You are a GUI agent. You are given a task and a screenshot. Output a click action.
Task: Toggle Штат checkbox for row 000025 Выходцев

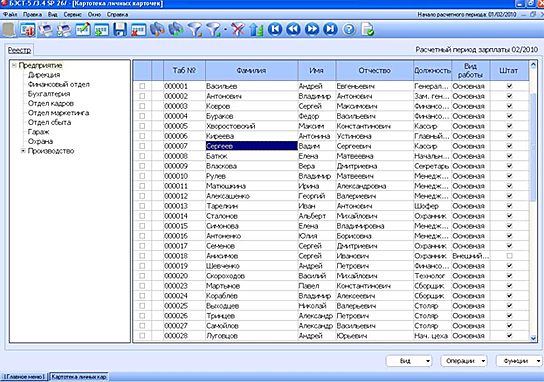[509, 306]
